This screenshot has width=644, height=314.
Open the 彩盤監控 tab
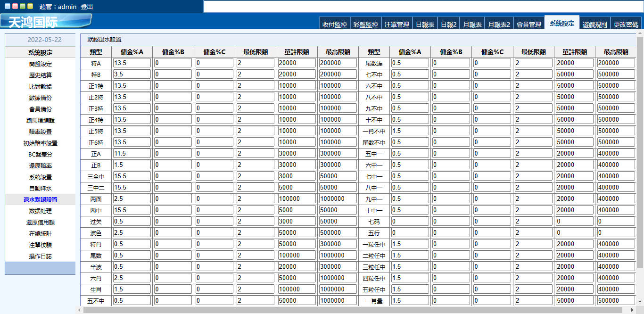[x=365, y=24]
